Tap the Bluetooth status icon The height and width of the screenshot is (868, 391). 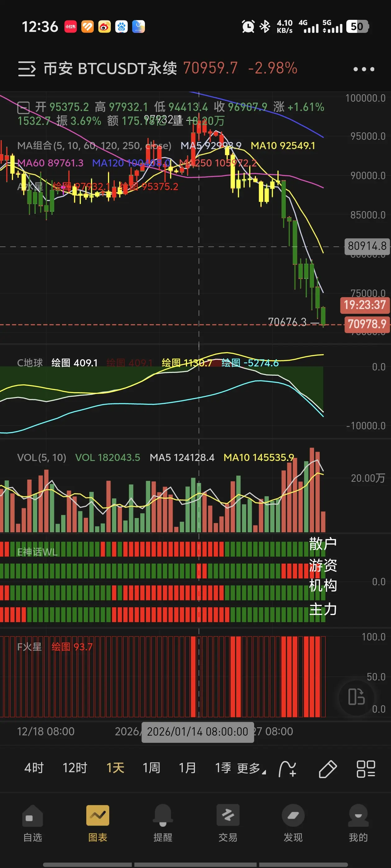(265, 27)
